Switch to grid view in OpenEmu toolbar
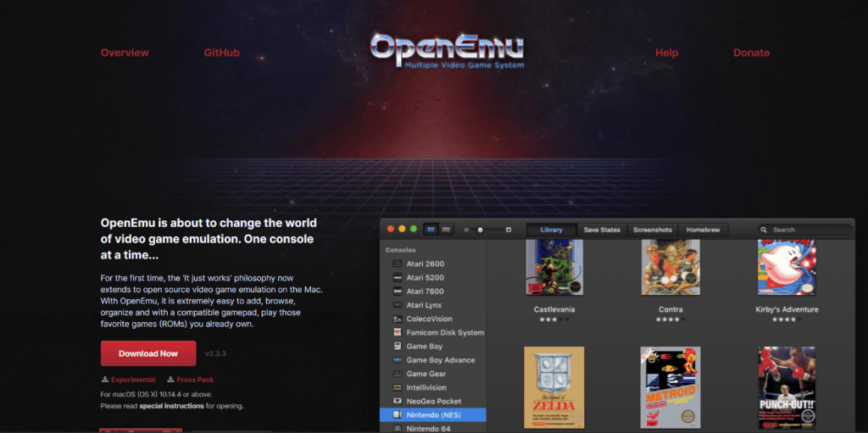Screen dimensions: 868x433 pos(431,230)
